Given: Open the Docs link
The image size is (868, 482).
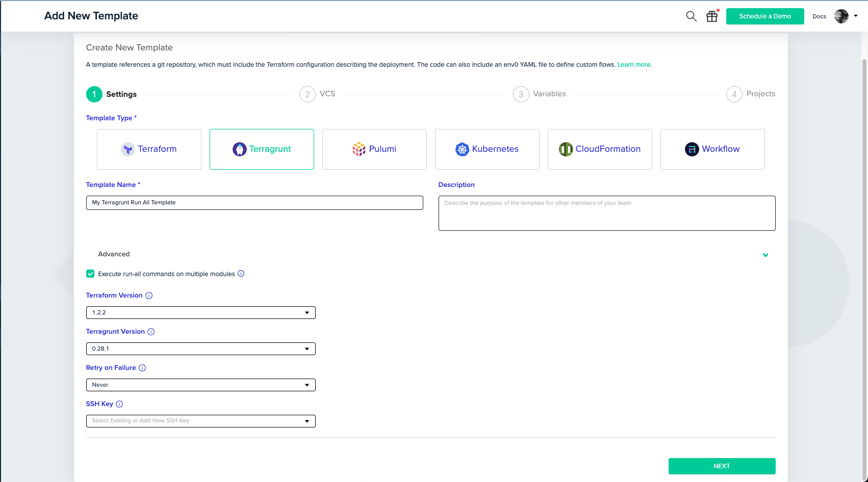Looking at the screenshot, I should coord(819,16).
